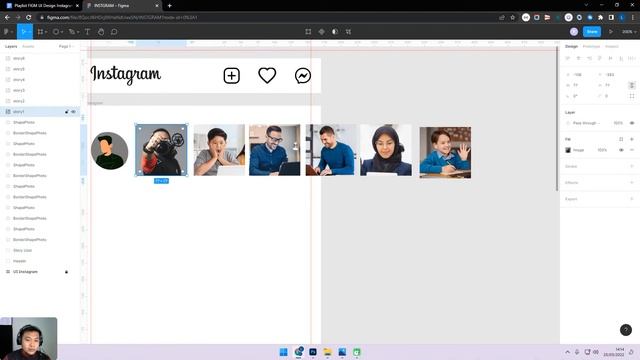Open the zoom level dropdown
The height and width of the screenshot is (360, 640).
click(x=629, y=31)
